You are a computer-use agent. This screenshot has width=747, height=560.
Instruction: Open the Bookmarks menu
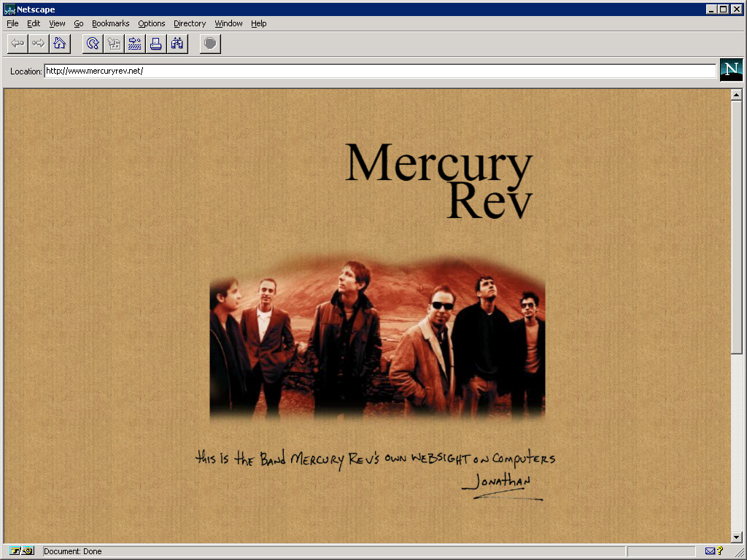[111, 23]
